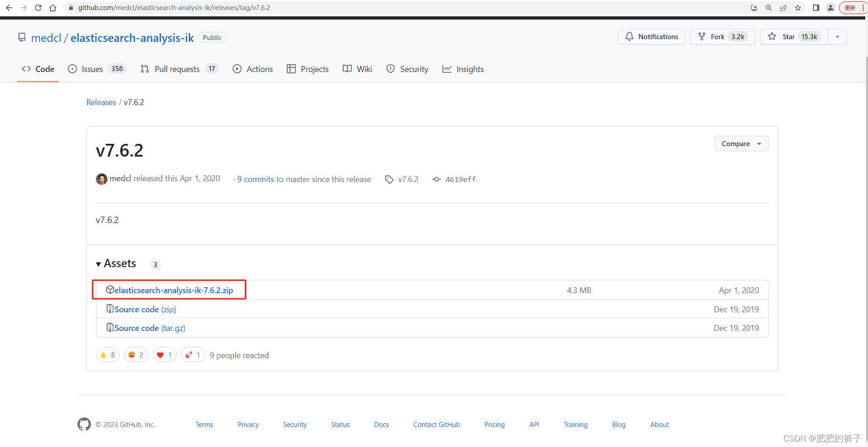Click the browser forward arrow

pos(24,8)
